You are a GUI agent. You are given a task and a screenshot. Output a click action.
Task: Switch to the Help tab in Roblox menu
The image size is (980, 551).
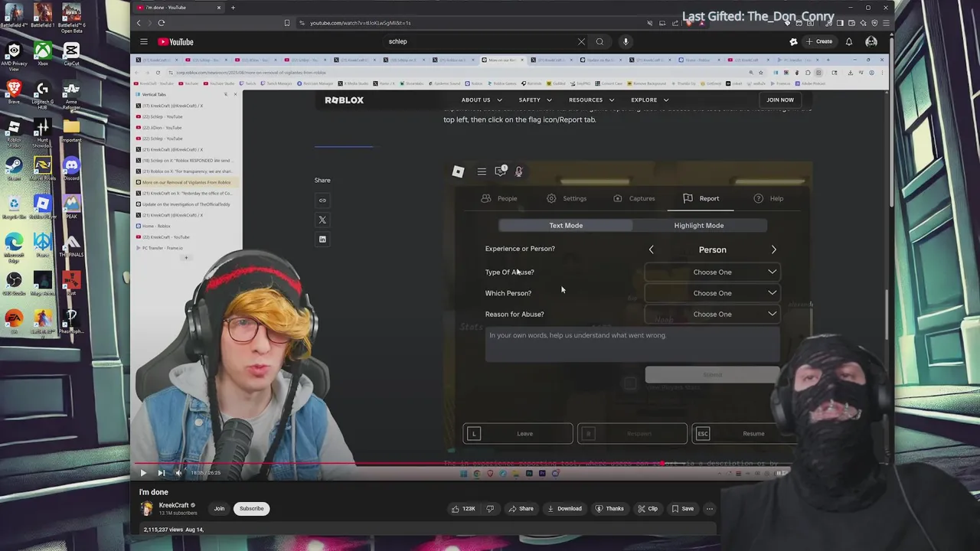(768, 198)
